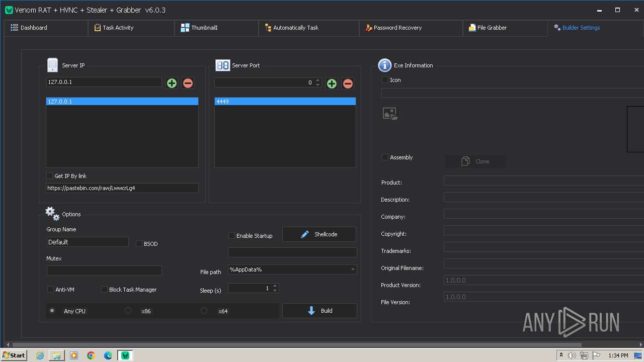The height and width of the screenshot is (362, 644).
Task: Focus the Company input field
Action: tap(544, 214)
